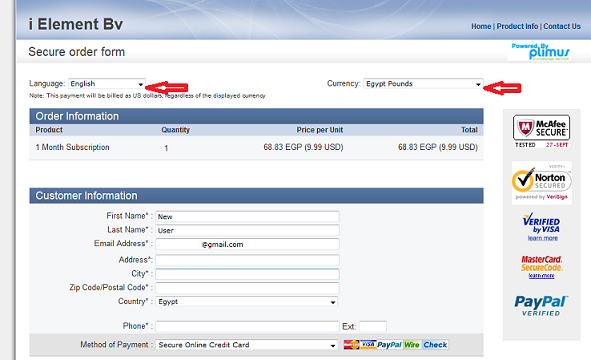Image resolution: width=591 pixels, height=360 pixels.
Task: Click the Norton Secured badge
Action: tap(542, 183)
